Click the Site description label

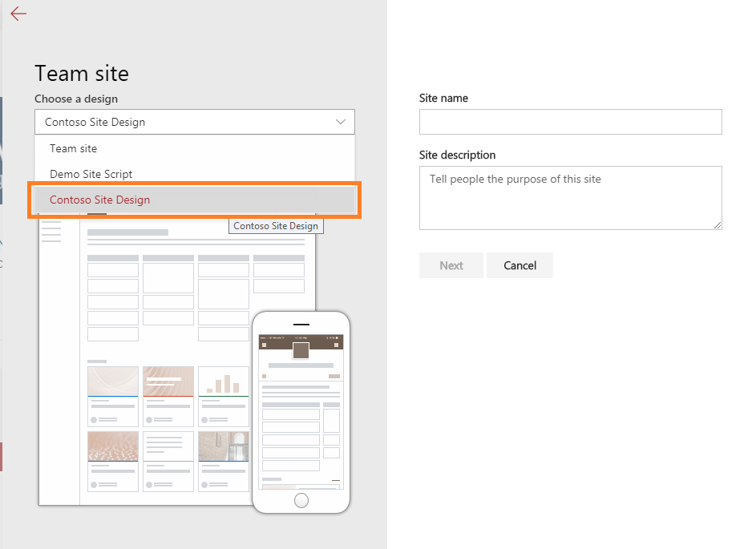pos(457,155)
